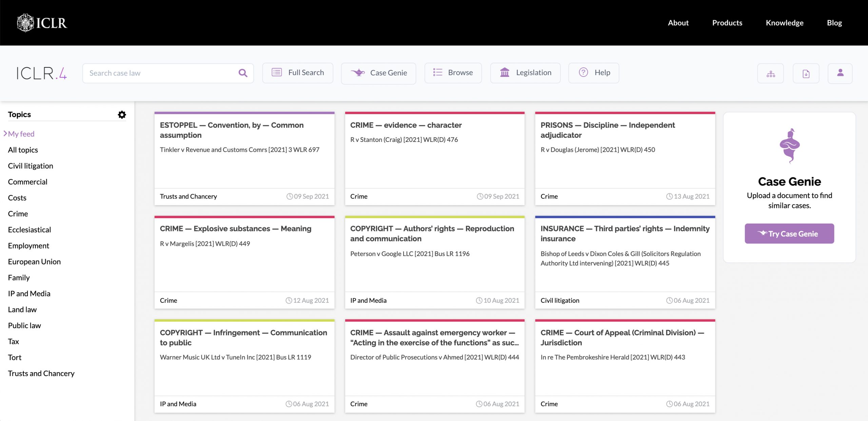Open Full Search

pyautogui.click(x=298, y=72)
